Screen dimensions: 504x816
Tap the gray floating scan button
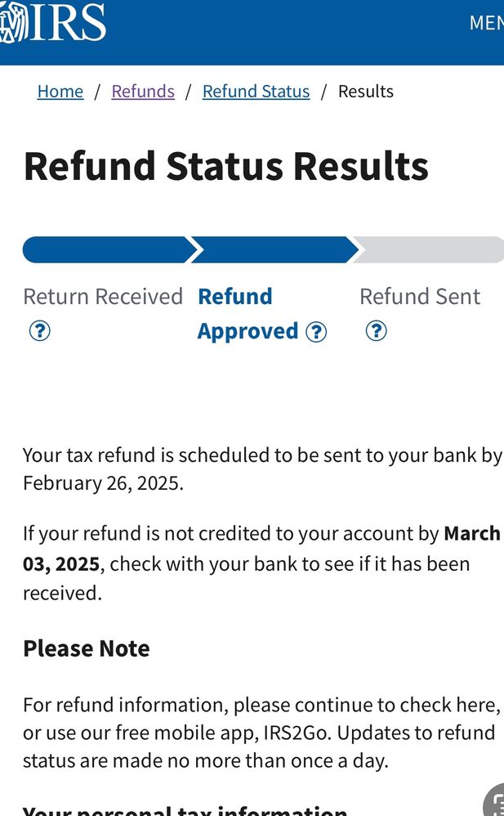coord(495,803)
